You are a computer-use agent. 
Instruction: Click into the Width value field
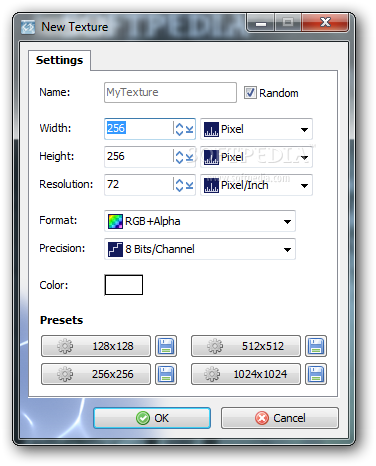point(138,129)
